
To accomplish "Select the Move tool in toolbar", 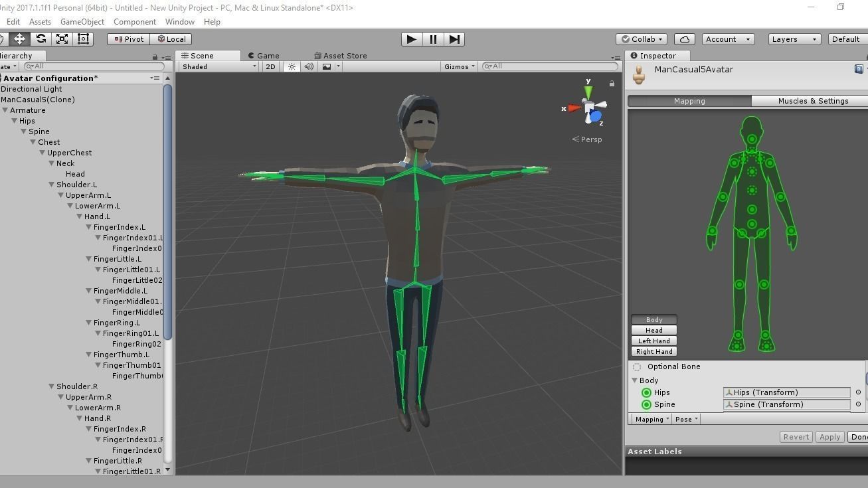I will [19, 39].
